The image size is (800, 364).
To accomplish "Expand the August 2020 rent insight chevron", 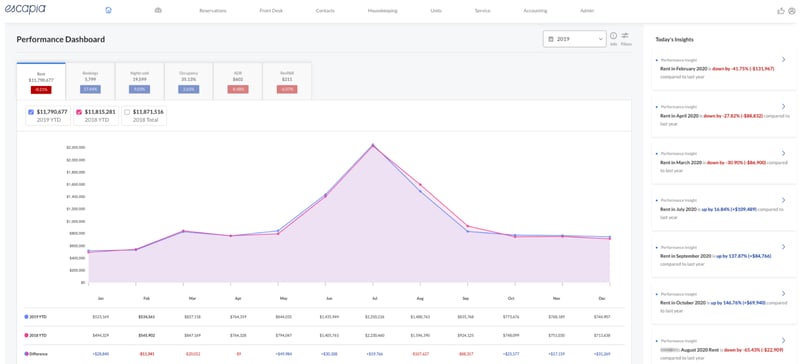I will 783,341.
